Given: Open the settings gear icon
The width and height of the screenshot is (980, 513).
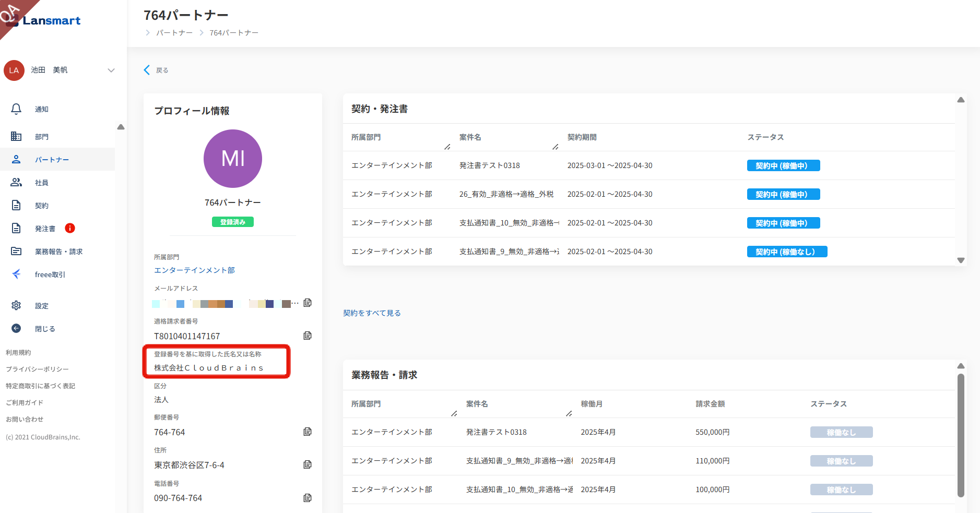Looking at the screenshot, I should 16,306.
